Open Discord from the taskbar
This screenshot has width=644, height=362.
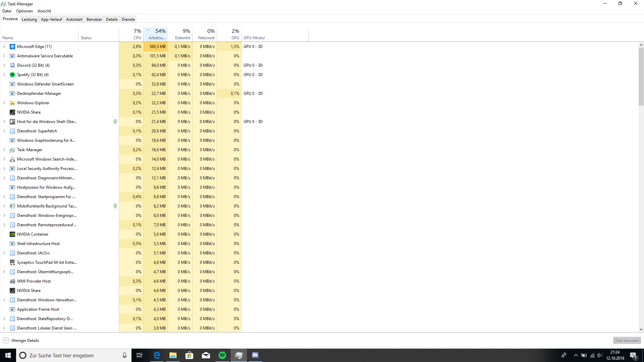(x=255, y=355)
